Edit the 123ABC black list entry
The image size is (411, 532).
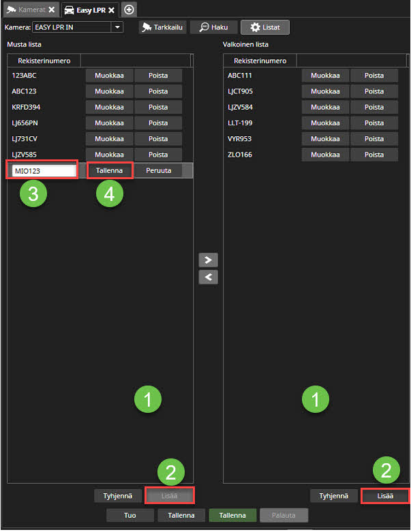pyautogui.click(x=109, y=76)
